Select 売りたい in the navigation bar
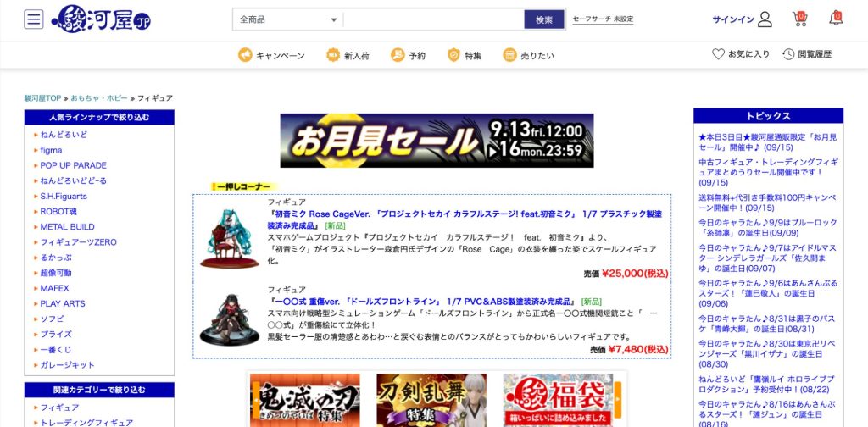The width and height of the screenshot is (868, 427). click(x=528, y=55)
